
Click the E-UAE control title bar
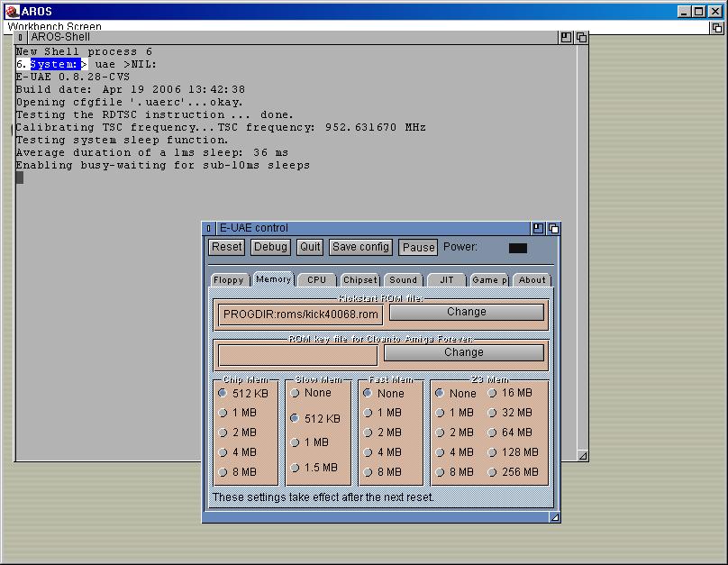(372, 228)
